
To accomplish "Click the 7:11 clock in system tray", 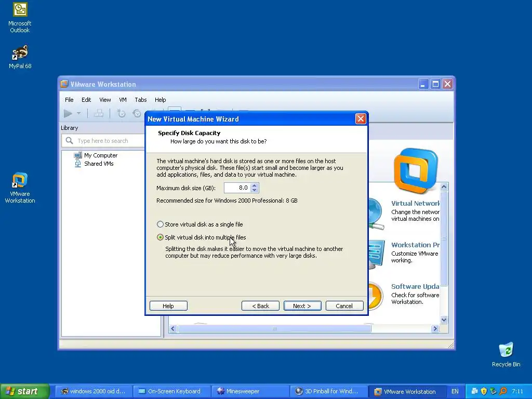I will (517, 391).
